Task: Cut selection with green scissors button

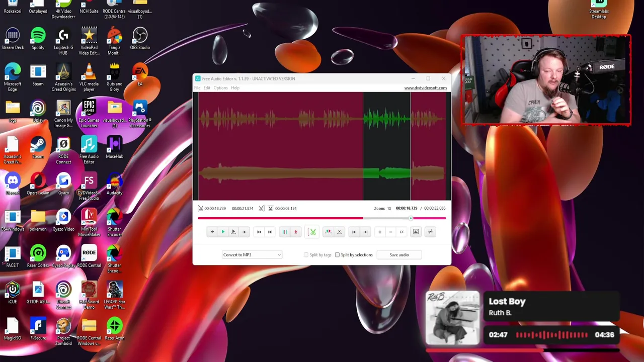Action: pyautogui.click(x=312, y=232)
